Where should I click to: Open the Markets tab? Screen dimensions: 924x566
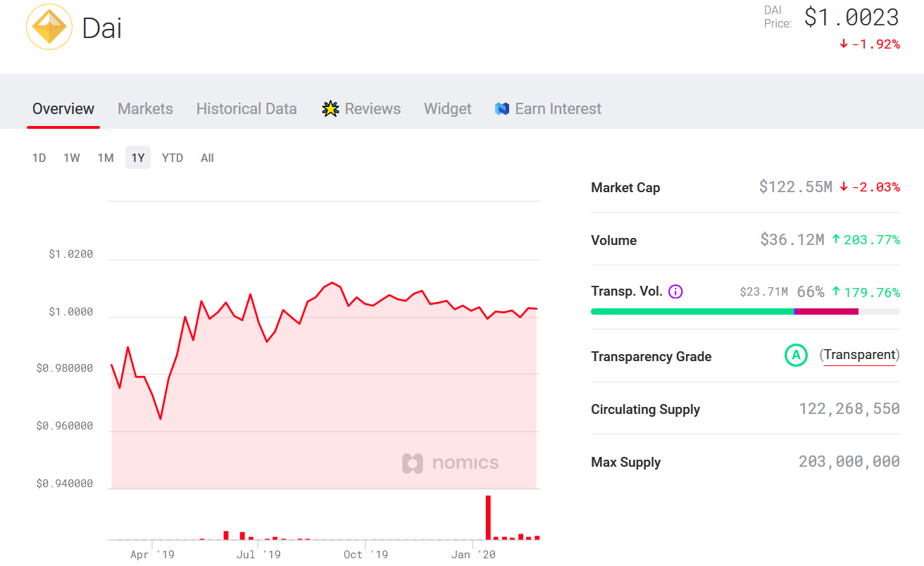tap(145, 109)
